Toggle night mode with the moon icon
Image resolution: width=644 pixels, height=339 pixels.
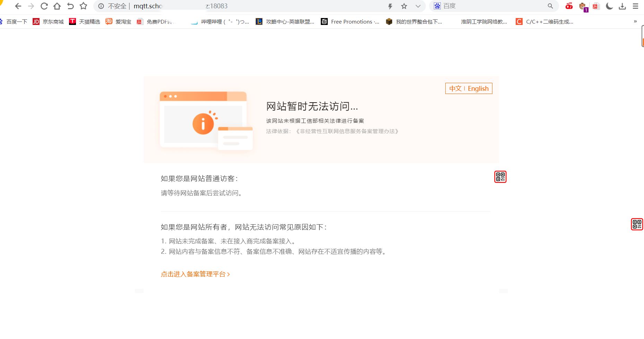pyautogui.click(x=609, y=6)
